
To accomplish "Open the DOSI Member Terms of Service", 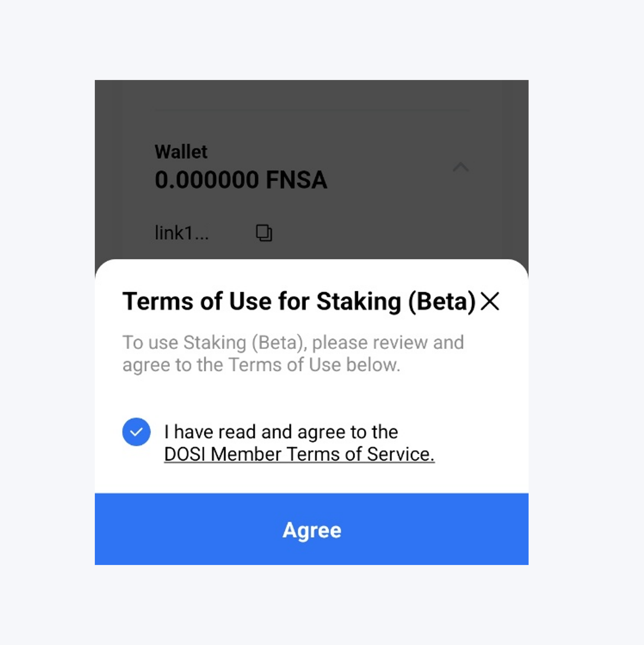I will 299,454.
